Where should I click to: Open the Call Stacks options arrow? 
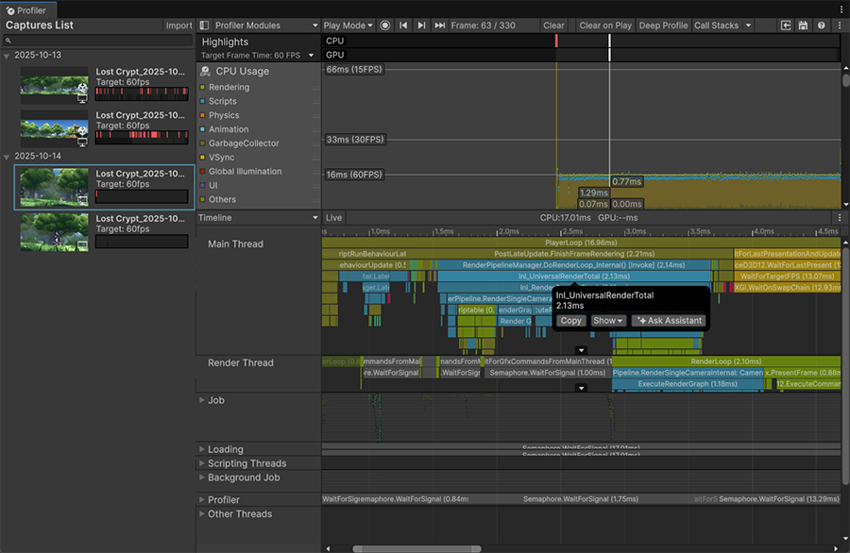(x=748, y=25)
